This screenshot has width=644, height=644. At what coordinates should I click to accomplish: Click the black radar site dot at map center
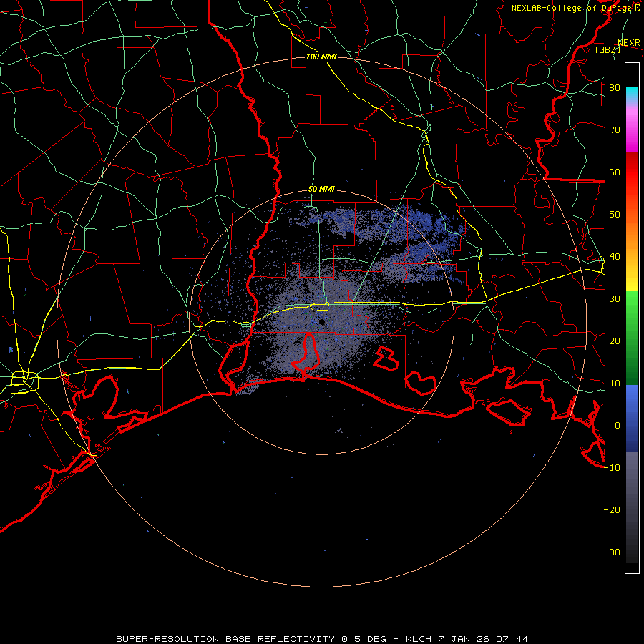[x=322, y=322]
